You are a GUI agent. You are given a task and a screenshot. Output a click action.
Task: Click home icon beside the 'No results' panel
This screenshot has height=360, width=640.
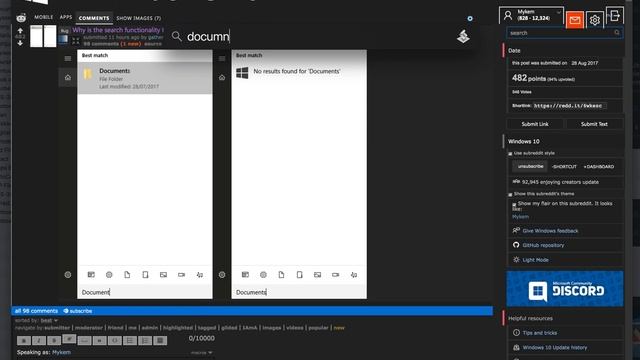[x=222, y=77]
